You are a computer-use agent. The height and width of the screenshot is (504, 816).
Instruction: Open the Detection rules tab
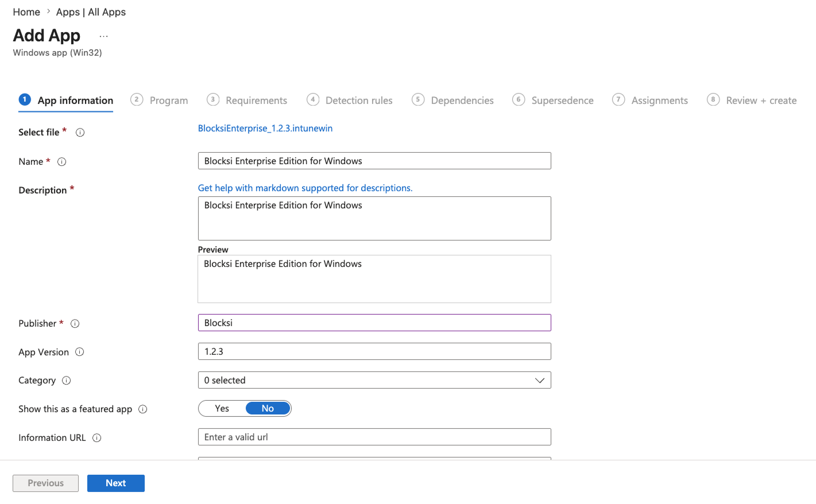pyautogui.click(x=350, y=100)
